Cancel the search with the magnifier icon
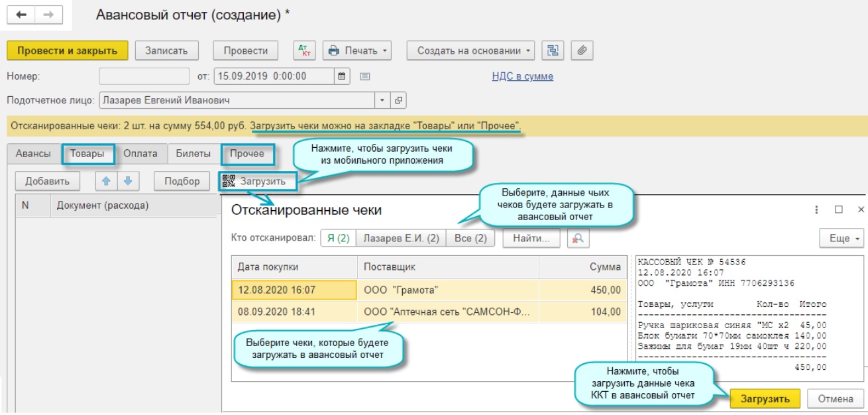 tap(579, 238)
